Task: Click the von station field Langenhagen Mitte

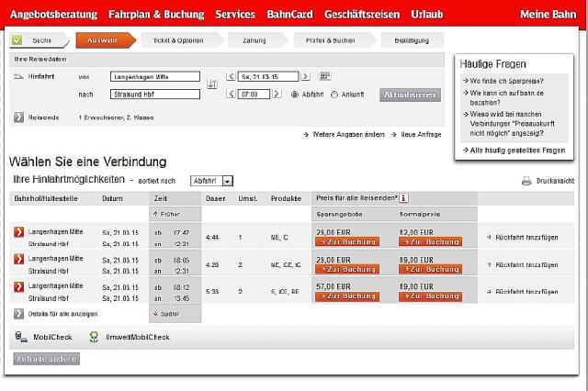Action: (x=155, y=76)
